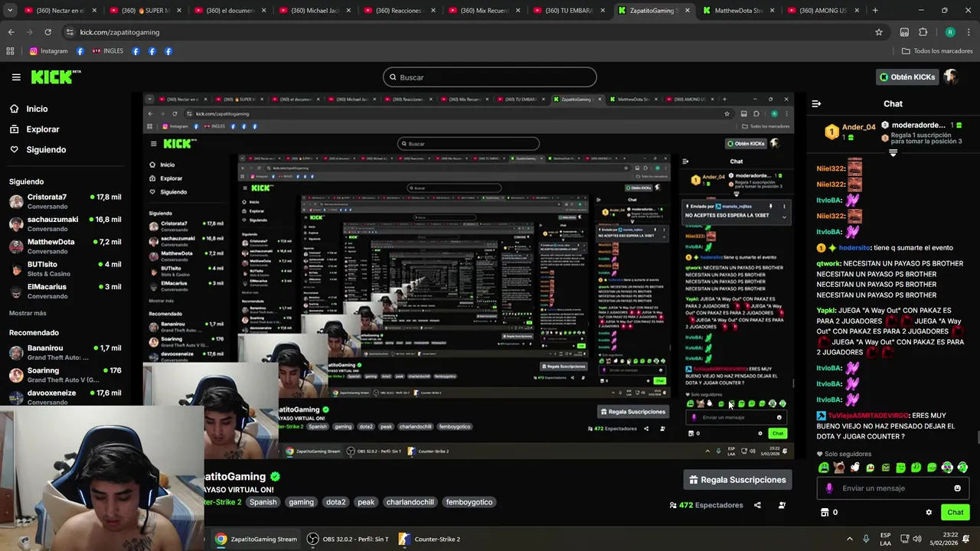980x551 pixels.
Task: Click the green Chat send button
Action: click(955, 512)
